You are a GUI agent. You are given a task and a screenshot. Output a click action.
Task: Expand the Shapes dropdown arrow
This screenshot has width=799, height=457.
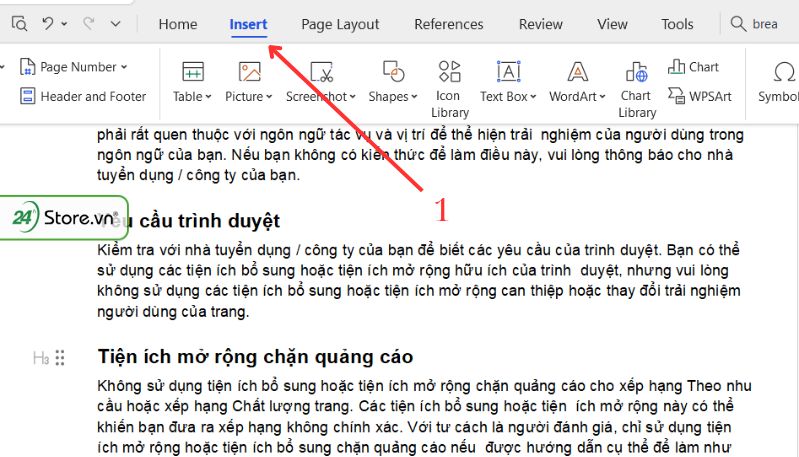(414, 97)
